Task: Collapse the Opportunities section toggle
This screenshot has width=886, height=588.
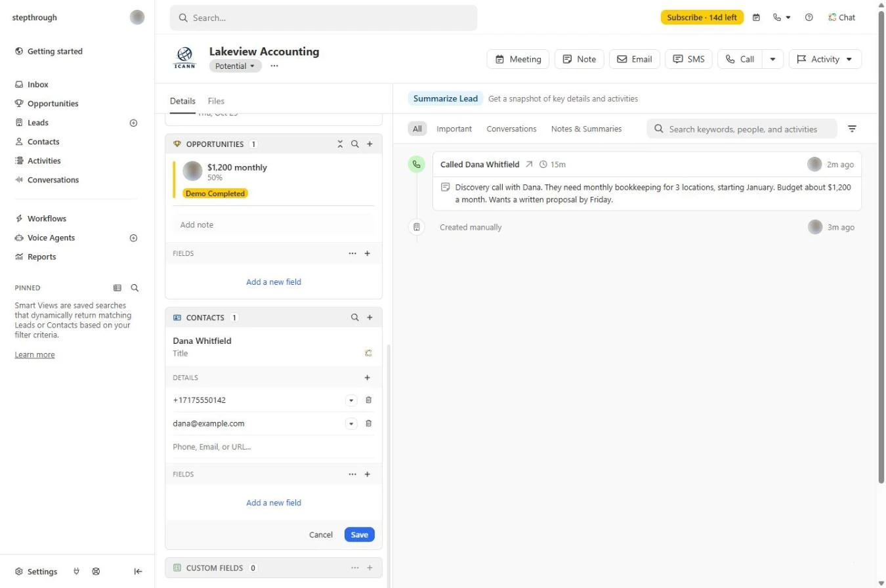Action: click(x=340, y=144)
